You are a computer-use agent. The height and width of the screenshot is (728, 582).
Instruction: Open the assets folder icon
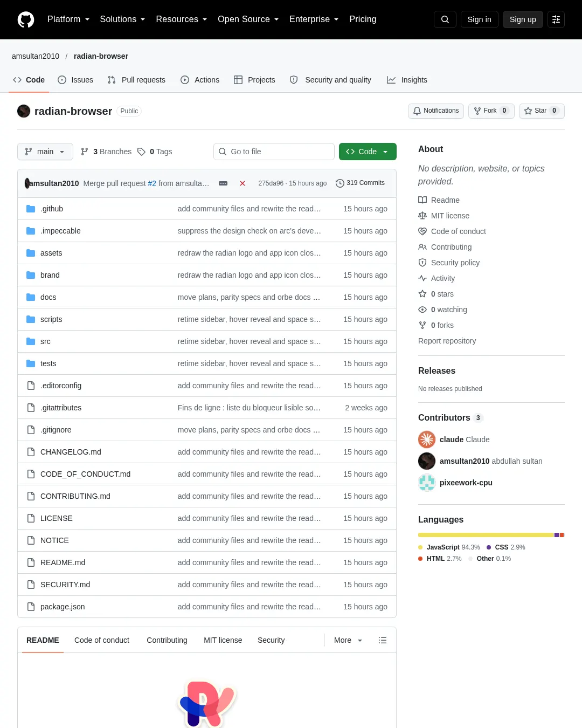pos(31,253)
